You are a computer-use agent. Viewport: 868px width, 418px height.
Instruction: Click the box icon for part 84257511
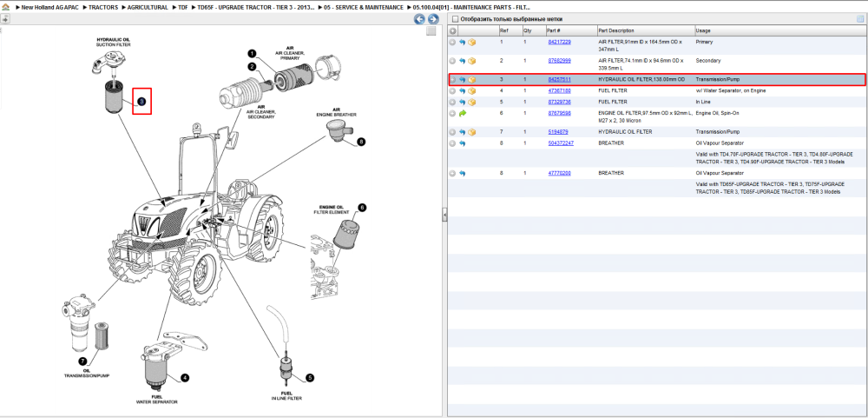[471, 80]
